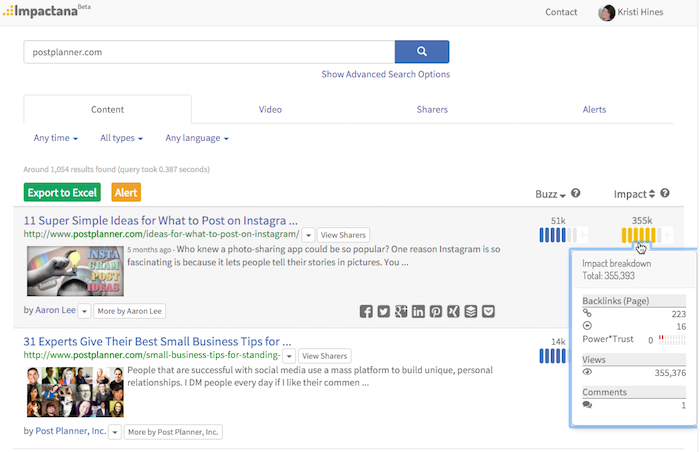Open the ideas-for-what-to-post-on-instagram URL

click(162, 234)
